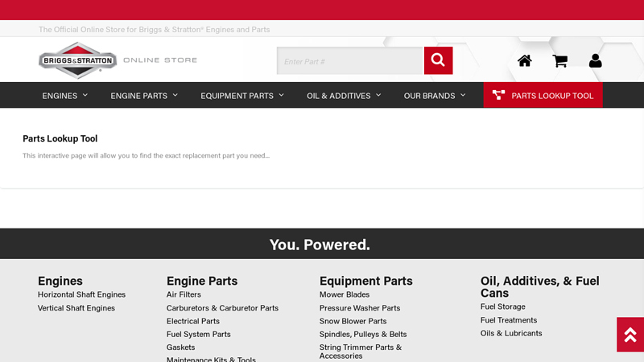Open Snow Blower Parts footer link

coord(353,321)
